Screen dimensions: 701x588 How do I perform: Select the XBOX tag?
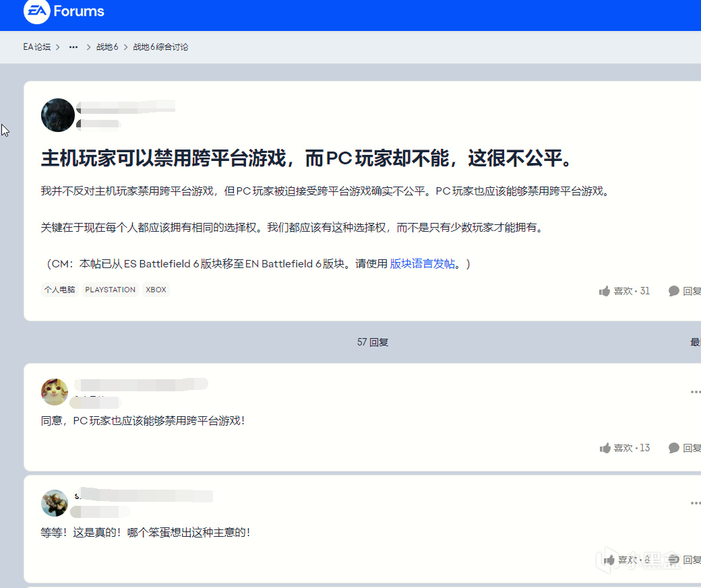point(156,290)
